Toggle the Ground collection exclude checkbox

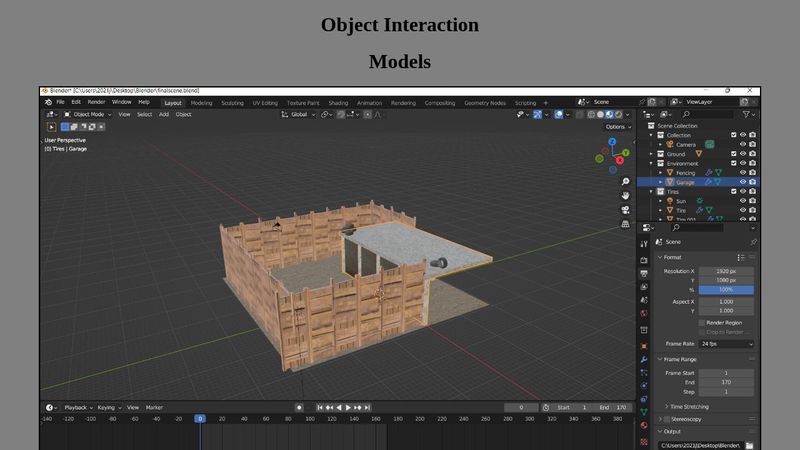tap(734, 154)
